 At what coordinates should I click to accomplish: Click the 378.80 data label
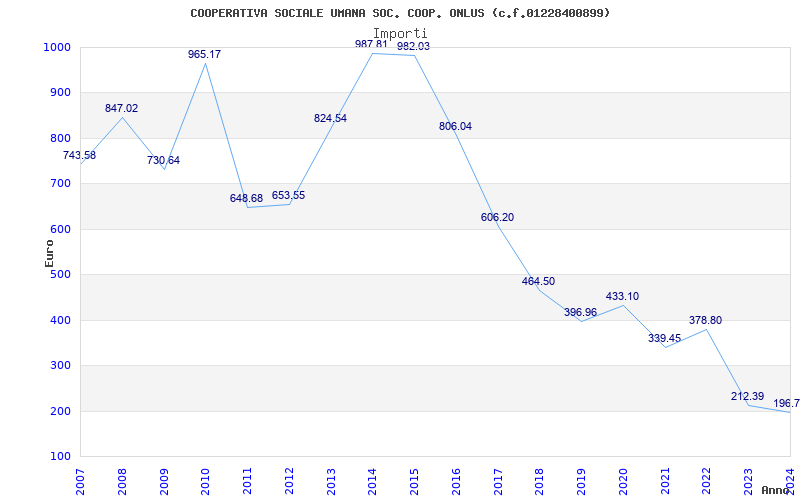705,320
